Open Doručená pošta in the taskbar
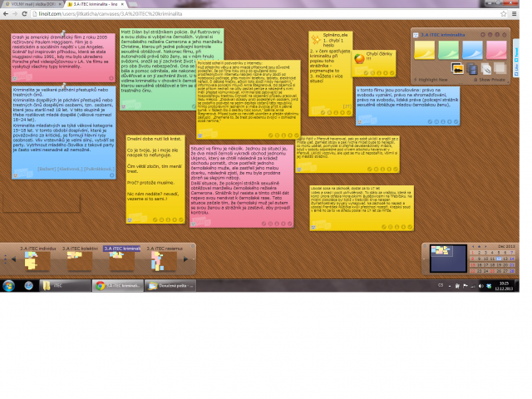 point(170,286)
